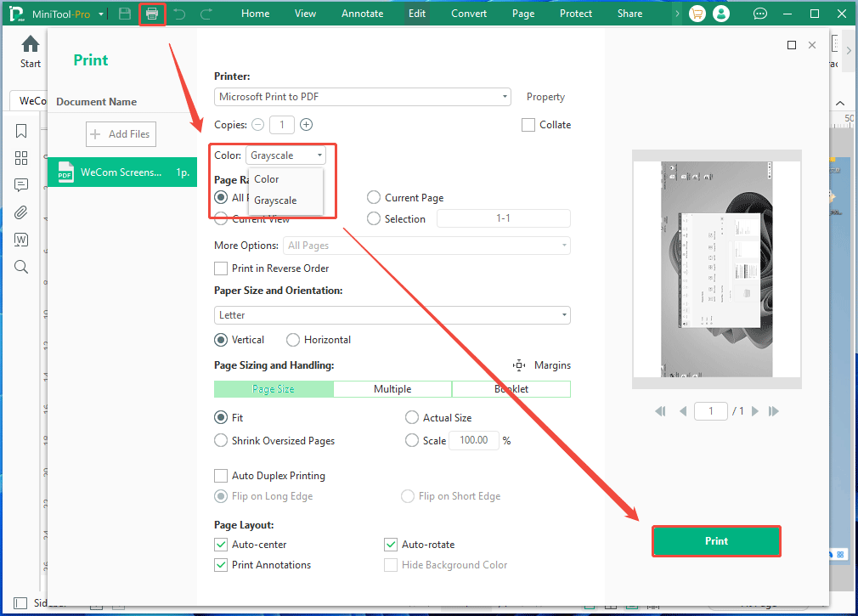Click the plus stepper to increase Copies
The width and height of the screenshot is (858, 616).
click(306, 124)
